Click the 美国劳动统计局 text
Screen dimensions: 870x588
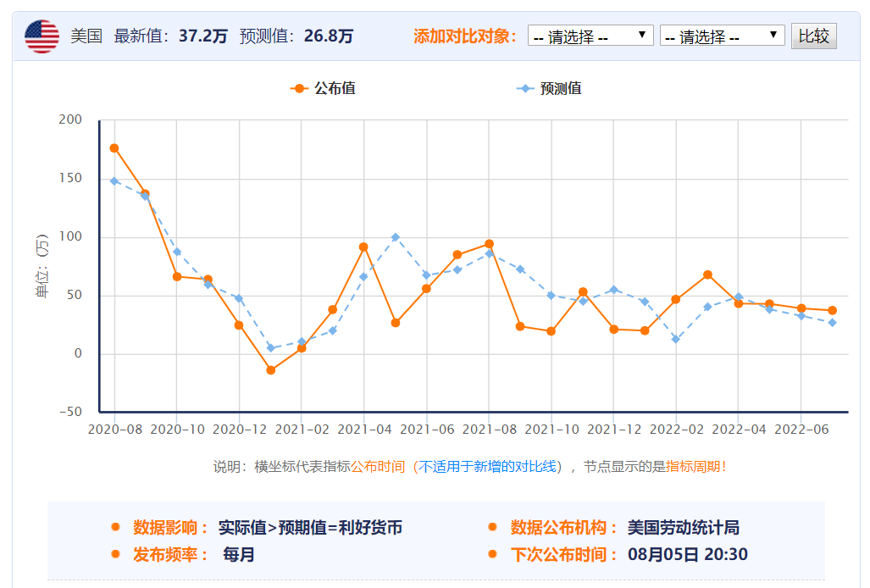click(x=683, y=528)
